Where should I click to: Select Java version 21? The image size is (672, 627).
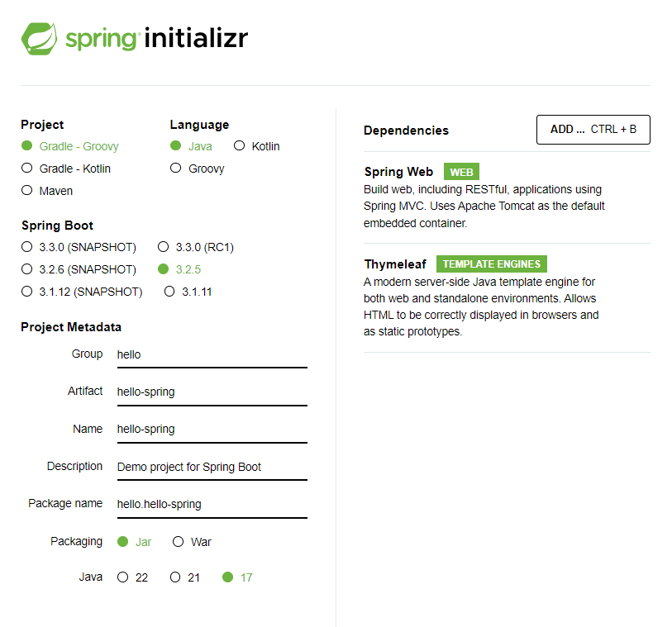click(185, 577)
